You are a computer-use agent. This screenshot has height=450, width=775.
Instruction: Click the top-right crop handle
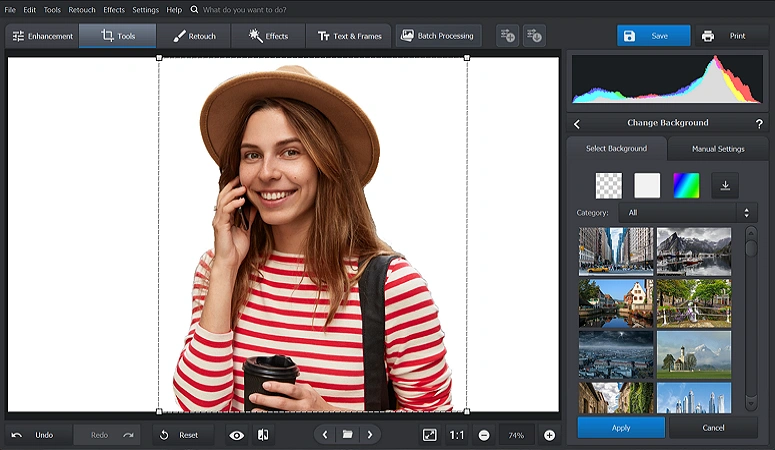coord(467,58)
